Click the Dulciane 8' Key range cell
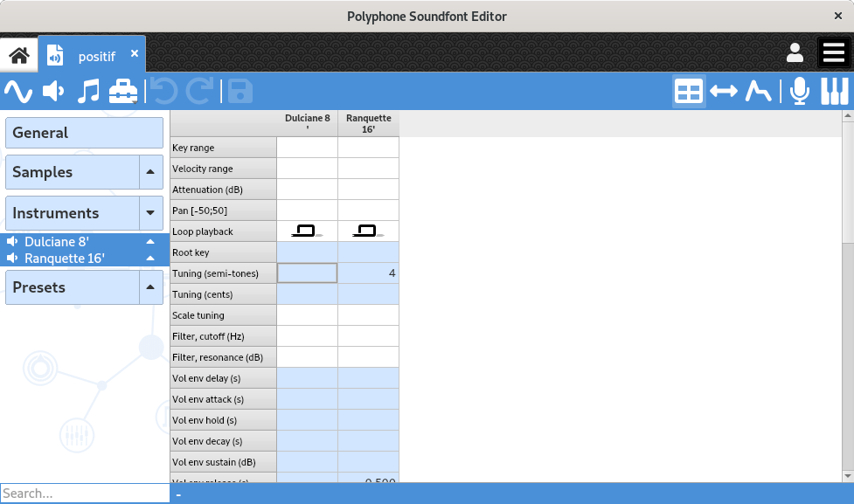854x504 pixels. click(x=307, y=148)
